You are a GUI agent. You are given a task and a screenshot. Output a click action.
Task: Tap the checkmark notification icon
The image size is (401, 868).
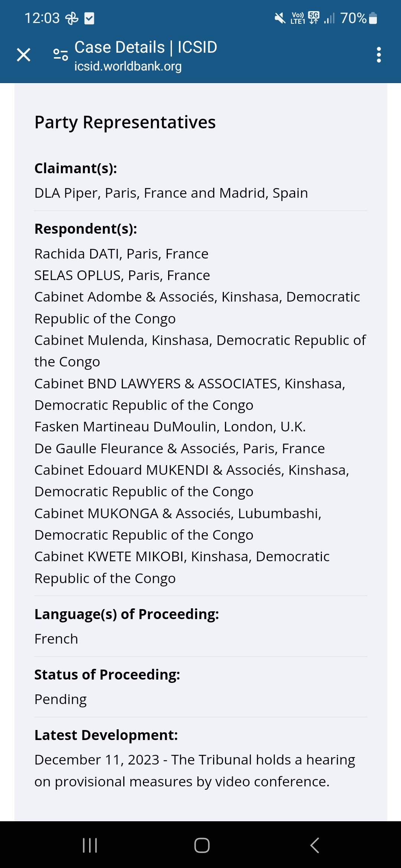click(x=89, y=18)
